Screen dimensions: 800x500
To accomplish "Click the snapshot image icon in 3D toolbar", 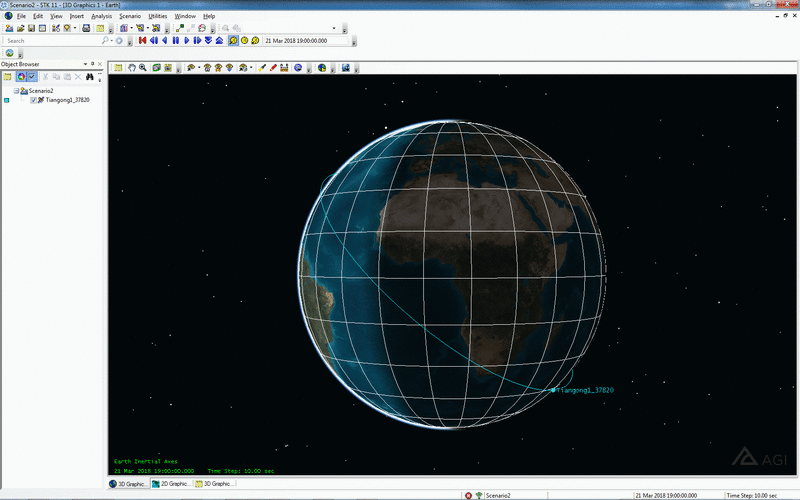I will click(346, 67).
